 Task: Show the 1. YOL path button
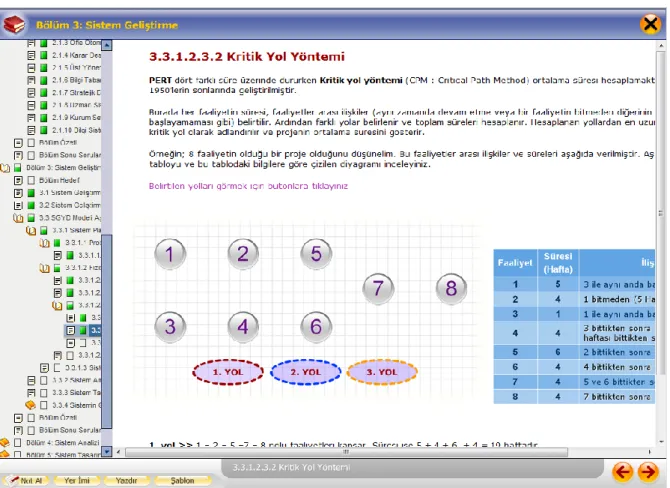click(x=228, y=372)
